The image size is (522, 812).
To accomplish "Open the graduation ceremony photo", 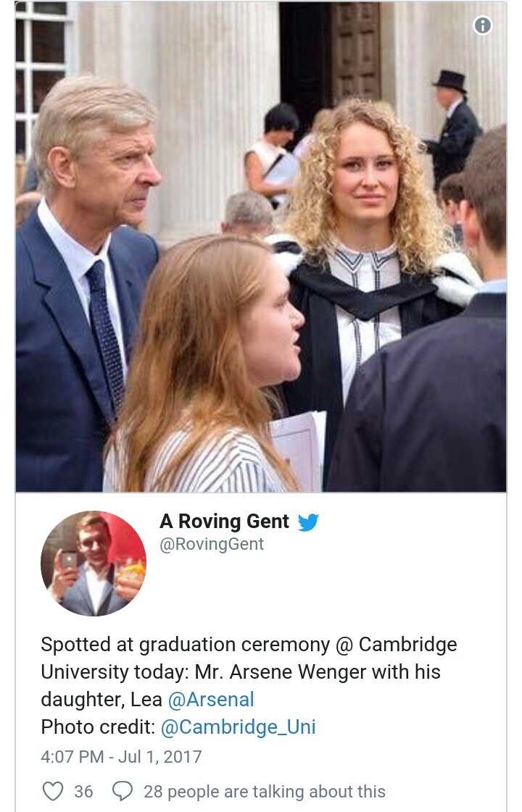I will 261,246.
